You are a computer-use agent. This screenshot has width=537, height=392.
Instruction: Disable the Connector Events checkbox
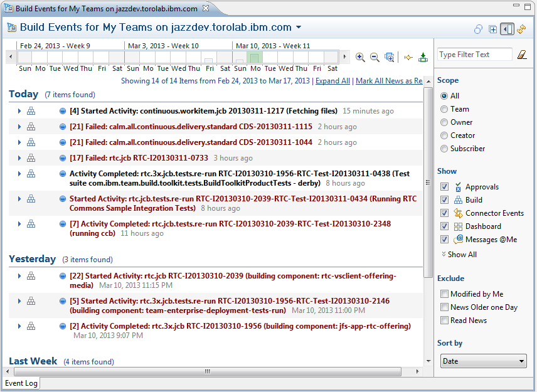coord(444,213)
